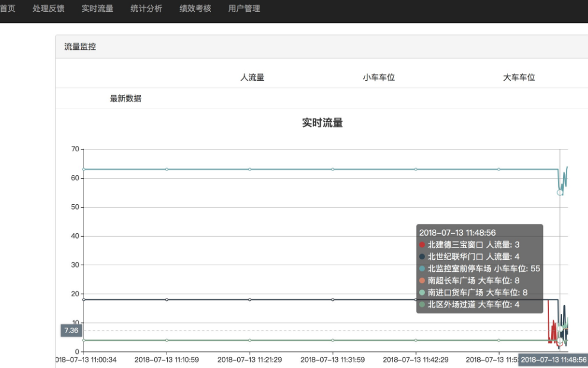
Task: Select y-axis tick label 50
Action: 75,207
